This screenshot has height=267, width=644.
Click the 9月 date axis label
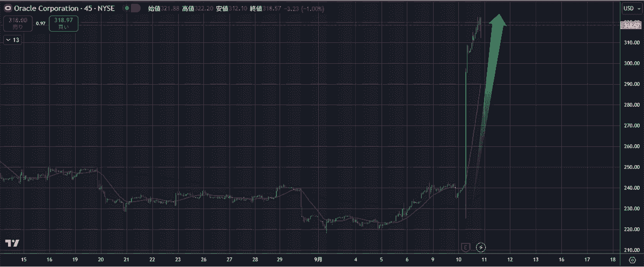pos(319,259)
